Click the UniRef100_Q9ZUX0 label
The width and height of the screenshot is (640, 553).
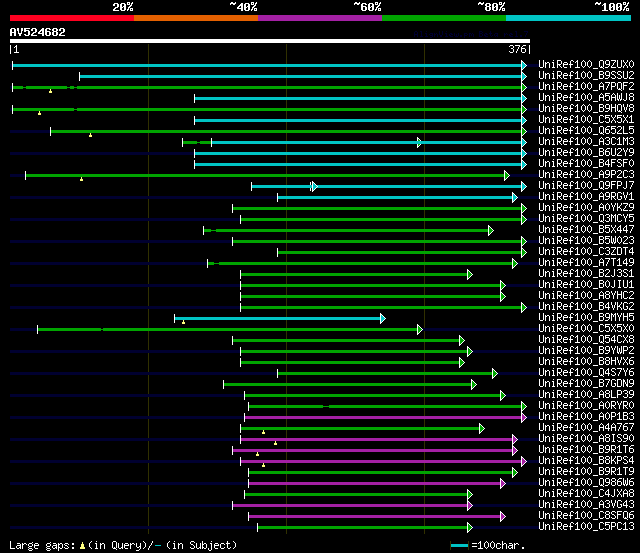click(586, 64)
